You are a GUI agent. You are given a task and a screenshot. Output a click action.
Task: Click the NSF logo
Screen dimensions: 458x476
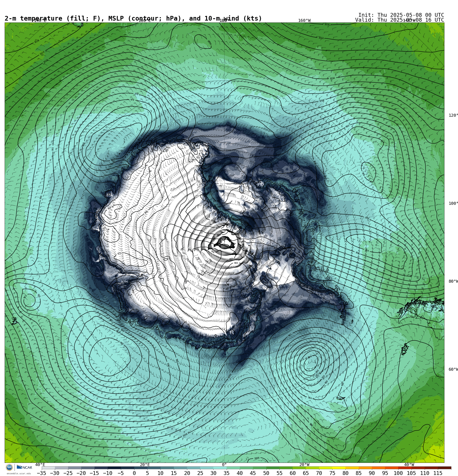[9, 467]
